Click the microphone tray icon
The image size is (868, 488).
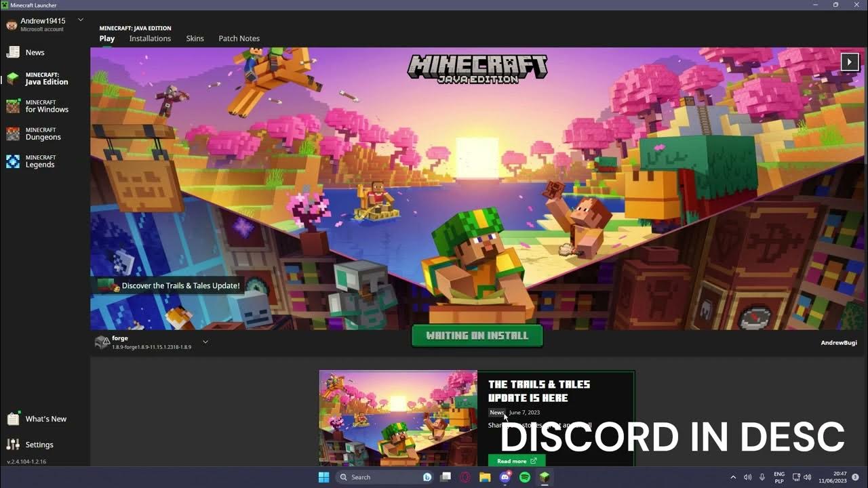click(x=762, y=477)
